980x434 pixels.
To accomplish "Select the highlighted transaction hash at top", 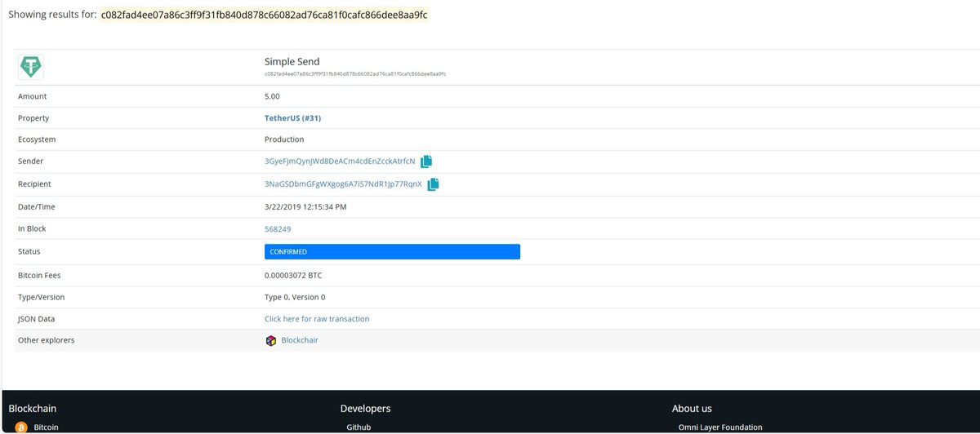I will point(264,15).
